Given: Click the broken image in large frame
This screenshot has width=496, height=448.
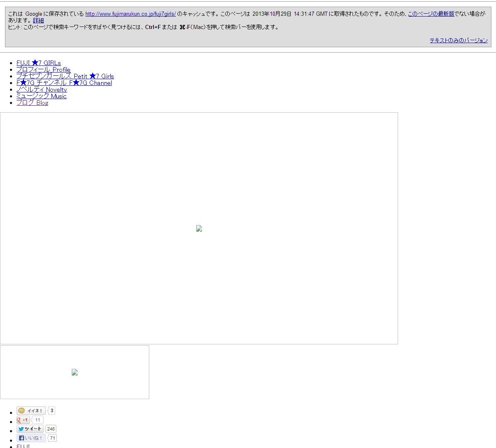Looking at the screenshot, I should (x=199, y=228).
